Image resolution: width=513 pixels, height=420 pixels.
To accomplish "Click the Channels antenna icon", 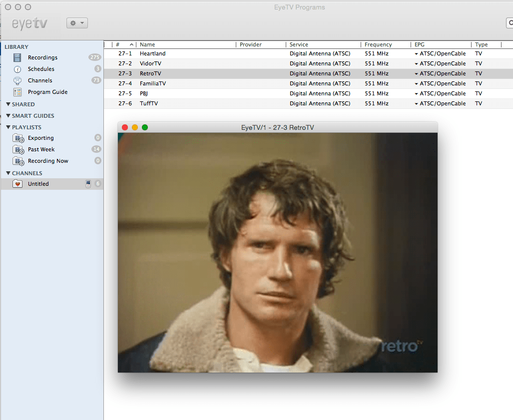I will pos(17,80).
